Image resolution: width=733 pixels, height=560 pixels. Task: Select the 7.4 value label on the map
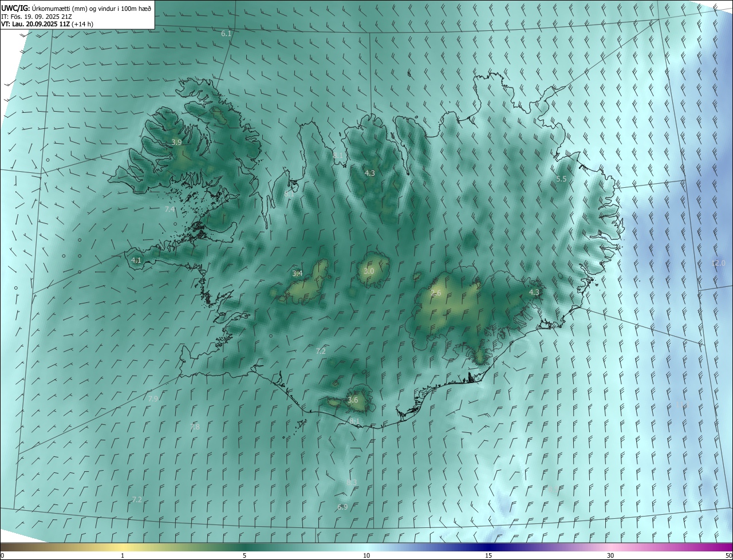pos(170,210)
